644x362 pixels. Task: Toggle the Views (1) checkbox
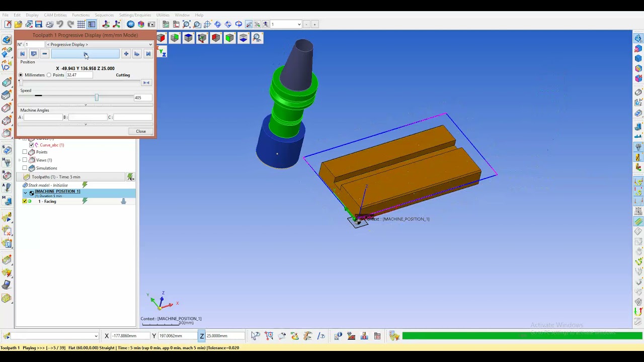coord(25,160)
